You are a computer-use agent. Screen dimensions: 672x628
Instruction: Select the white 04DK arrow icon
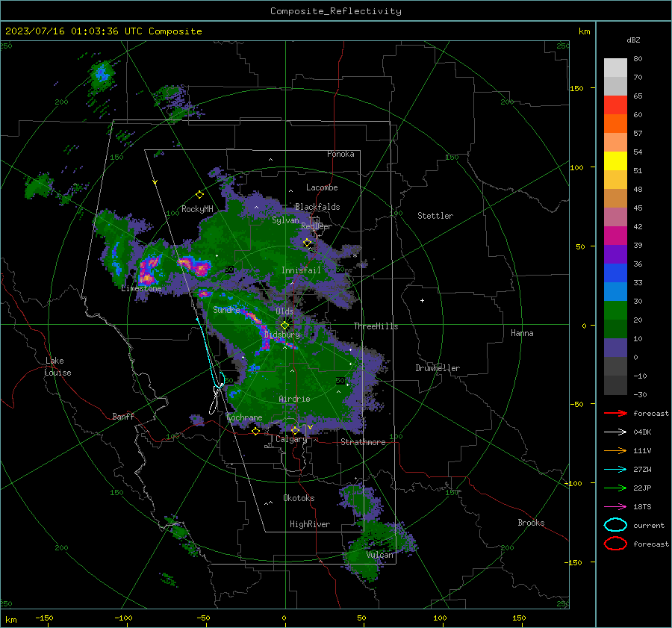coord(615,432)
